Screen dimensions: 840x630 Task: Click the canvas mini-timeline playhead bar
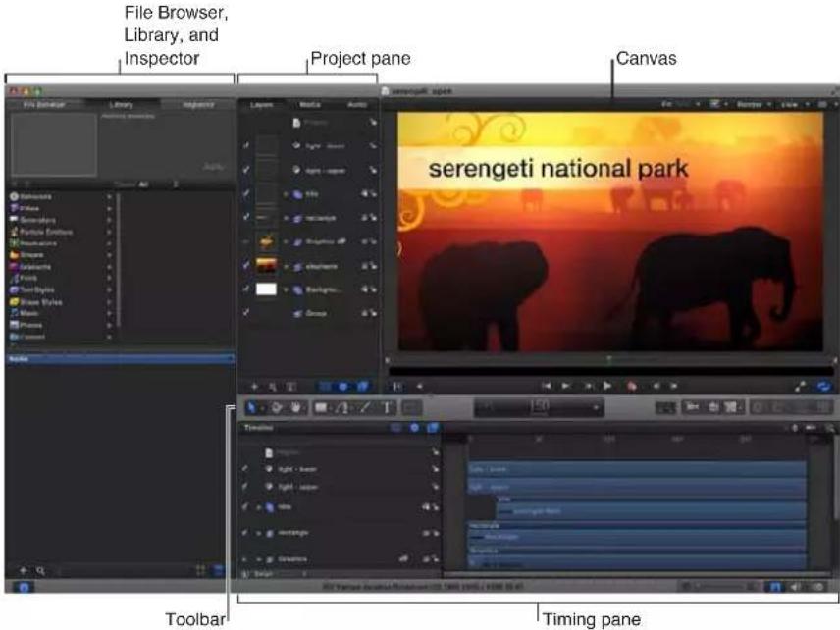click(609, 360)
